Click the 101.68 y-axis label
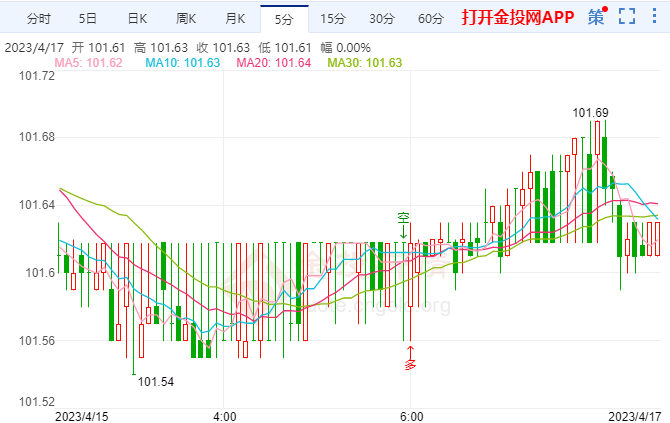 tap(37, 137)
